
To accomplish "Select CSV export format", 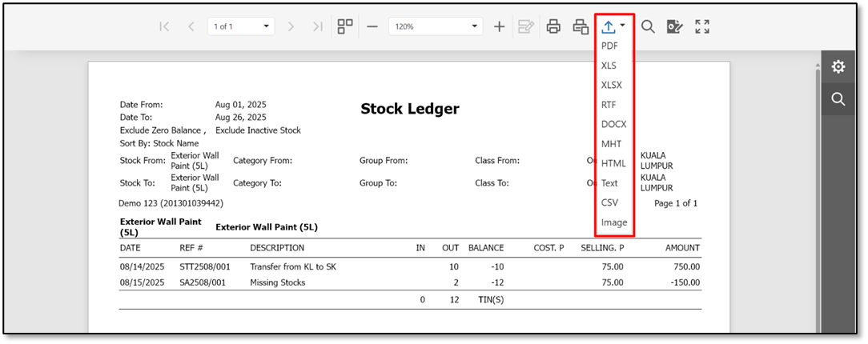I will tap(609, 202).
